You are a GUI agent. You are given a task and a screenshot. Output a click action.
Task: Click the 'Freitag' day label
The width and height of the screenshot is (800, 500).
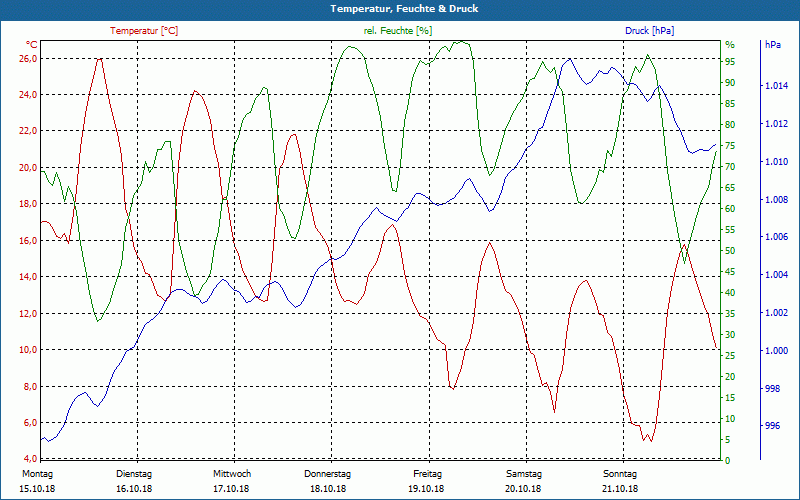coord(428,474)
